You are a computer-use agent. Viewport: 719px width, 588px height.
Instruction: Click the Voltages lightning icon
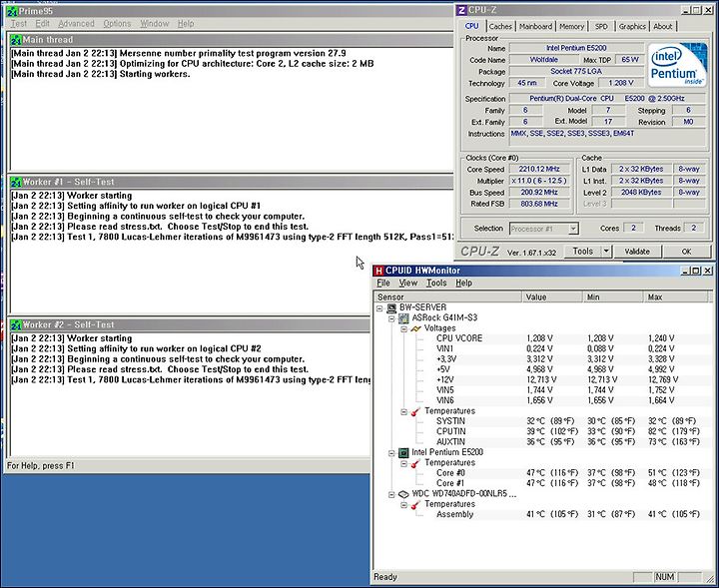point(415,328)
